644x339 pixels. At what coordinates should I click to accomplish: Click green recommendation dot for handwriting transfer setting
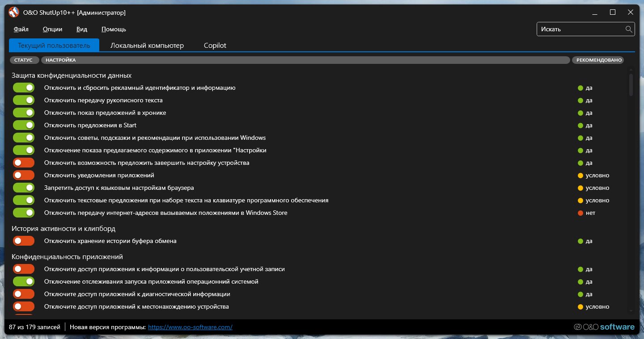tap(580, 100)
